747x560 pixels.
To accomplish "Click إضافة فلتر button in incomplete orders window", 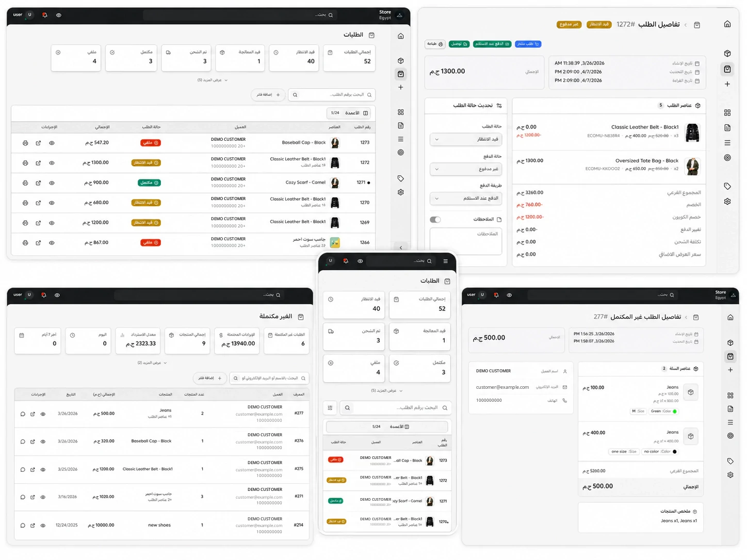I will click(x=210, y=378).
